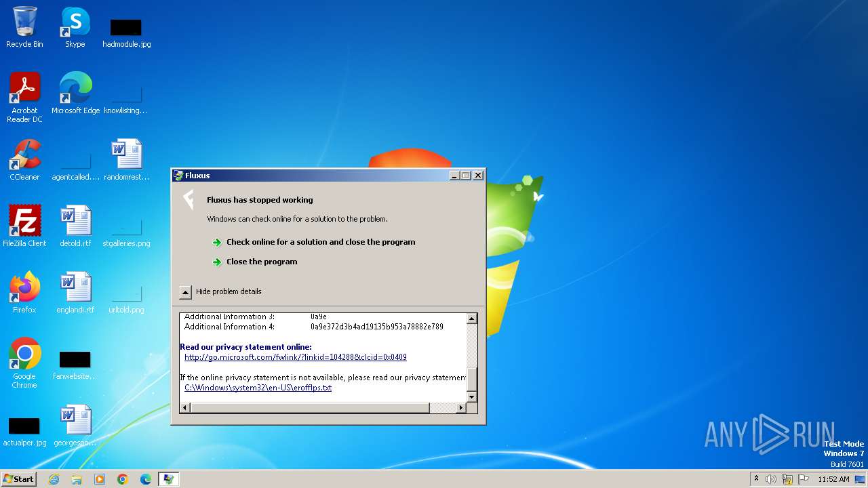
Task: Select the georgespor document icon
Action: click(x=75, y=426)
